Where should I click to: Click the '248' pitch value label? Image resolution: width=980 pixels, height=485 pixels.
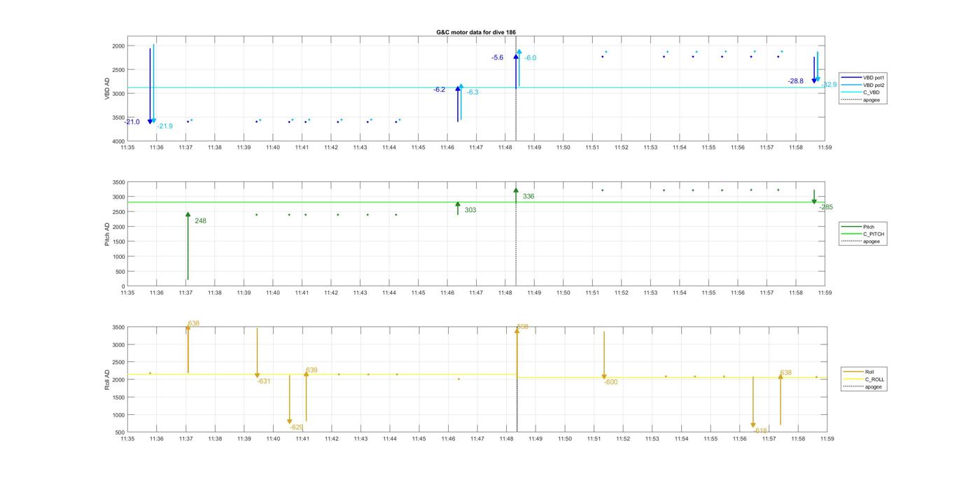200,220
